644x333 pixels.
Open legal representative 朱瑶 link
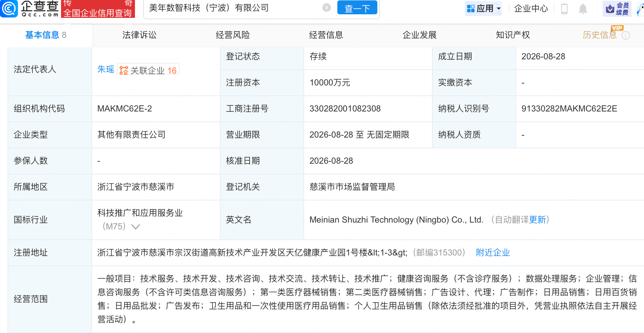point(106,69)
